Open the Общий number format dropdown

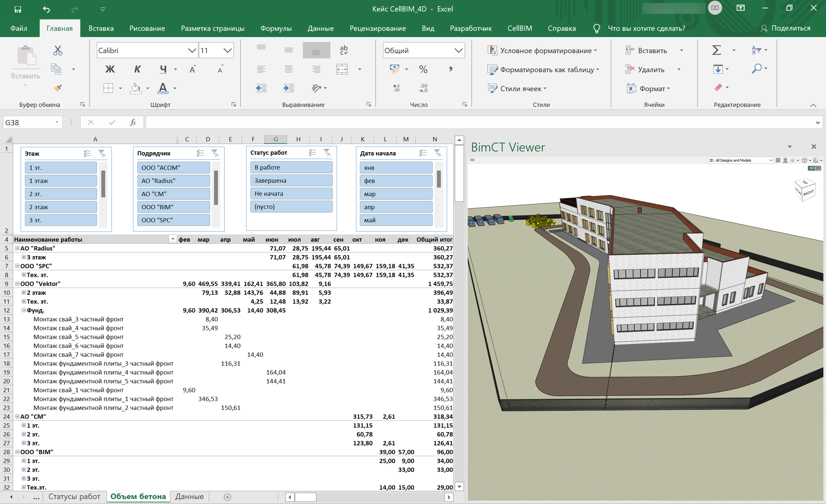tap(458, 50)
